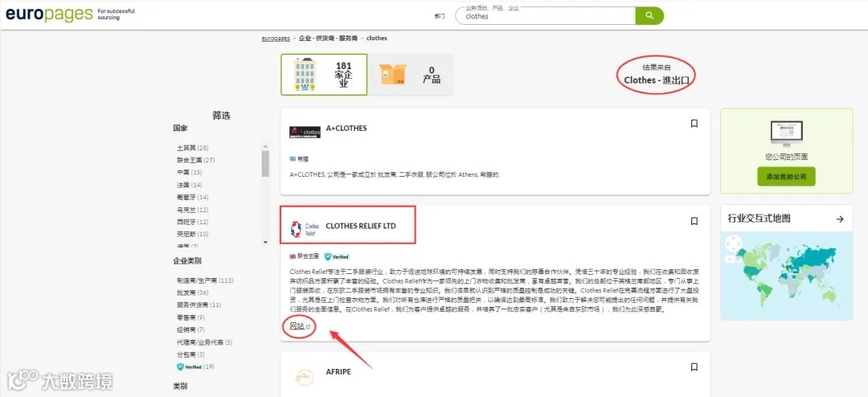
Task: Filter country by 联合王国 (27)
Action: tap(195, 160)
